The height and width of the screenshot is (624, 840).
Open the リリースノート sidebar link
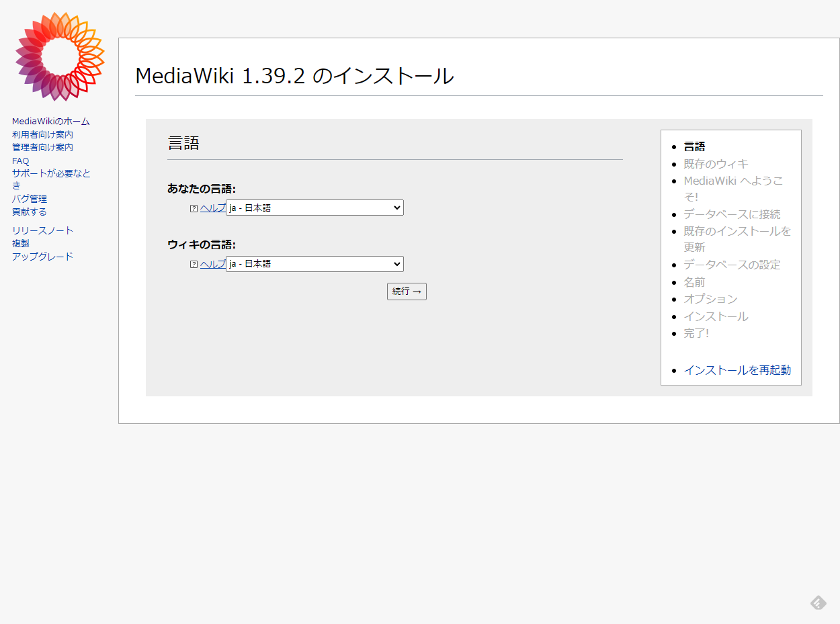click(42, 230)
